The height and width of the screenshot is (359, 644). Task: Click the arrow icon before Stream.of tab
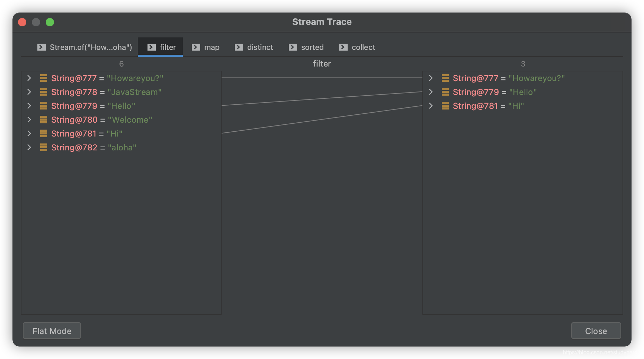(x=41, y=47)
